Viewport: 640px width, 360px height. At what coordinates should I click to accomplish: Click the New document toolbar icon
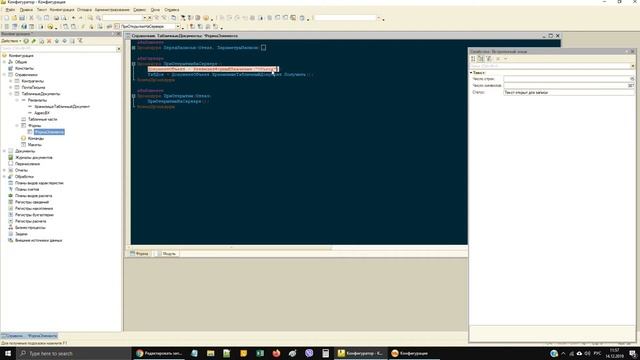(x=7, y=18)
